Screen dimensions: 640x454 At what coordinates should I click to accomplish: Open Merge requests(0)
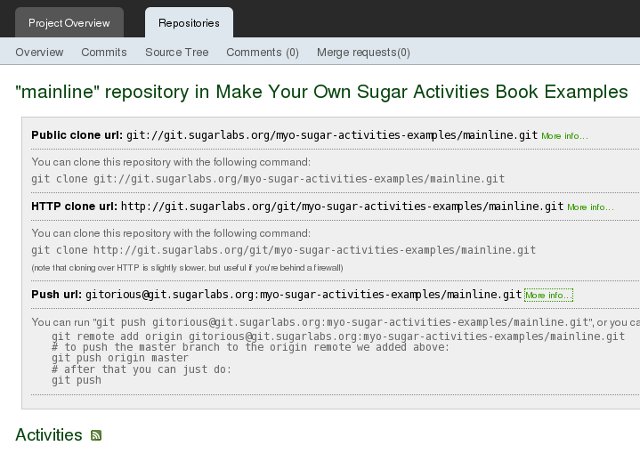pyautogui.click(x=363, y=52)
